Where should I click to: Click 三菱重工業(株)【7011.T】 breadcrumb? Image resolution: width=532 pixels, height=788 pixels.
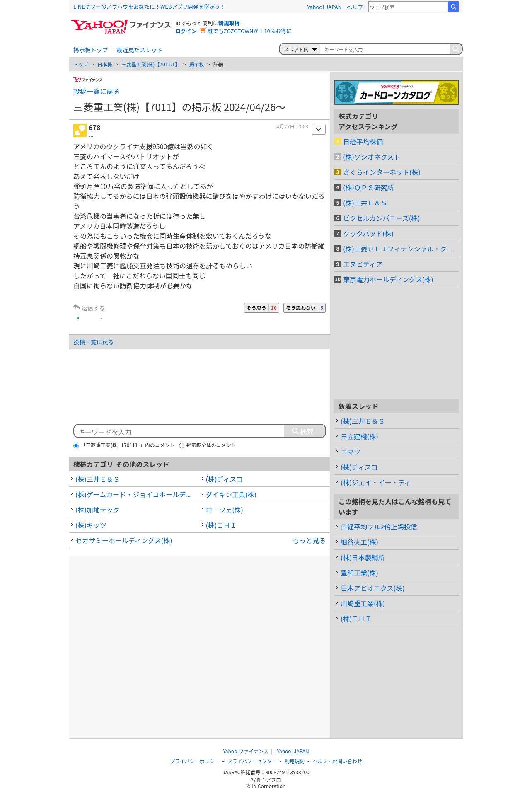pyautogui.click(x=150, y=65)
